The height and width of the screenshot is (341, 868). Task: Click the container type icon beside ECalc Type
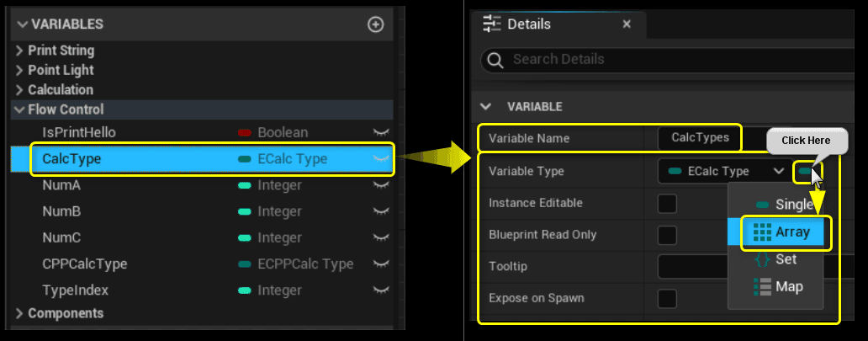click(807, 171)
